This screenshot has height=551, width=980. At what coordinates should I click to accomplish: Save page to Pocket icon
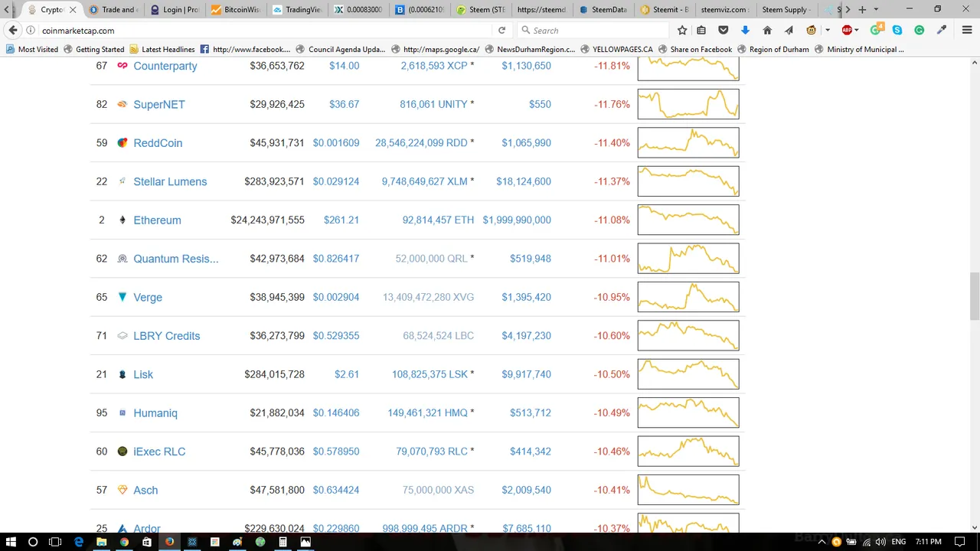[x=723, y=31]
